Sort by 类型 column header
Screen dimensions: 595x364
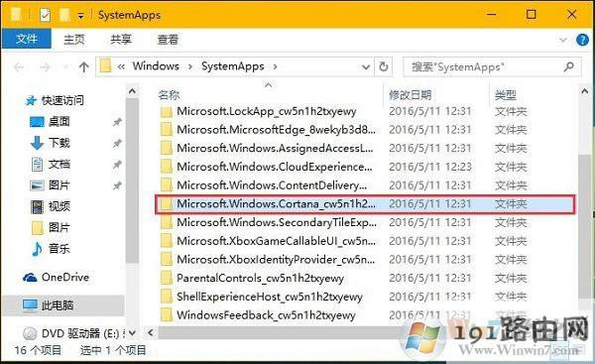click(506, 95)
